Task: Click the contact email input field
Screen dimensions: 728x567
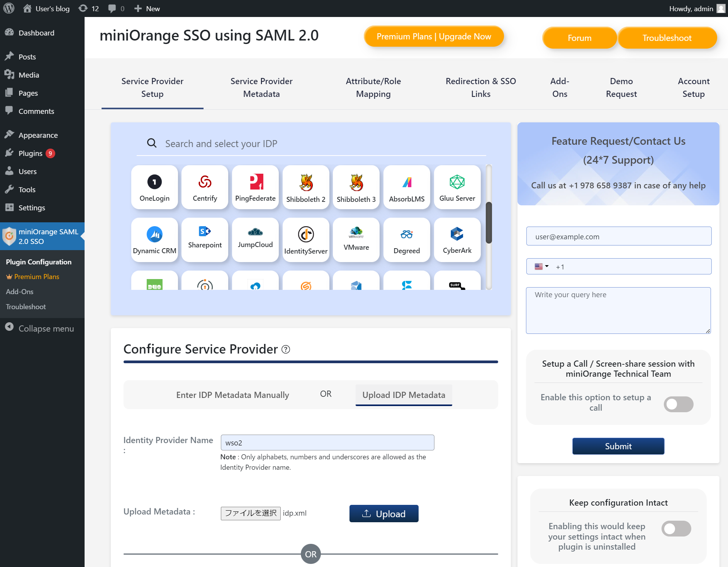Action: point(619,236)
